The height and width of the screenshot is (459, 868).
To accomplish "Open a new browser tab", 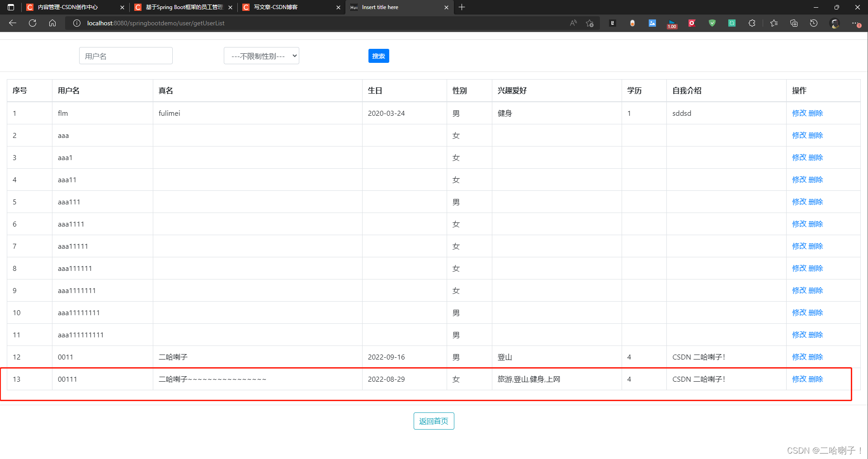I will click(x=462, y=7).
